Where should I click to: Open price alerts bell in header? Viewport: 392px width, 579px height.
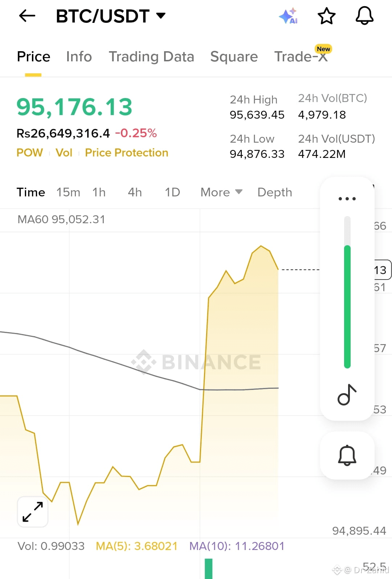tap(364, 16)
